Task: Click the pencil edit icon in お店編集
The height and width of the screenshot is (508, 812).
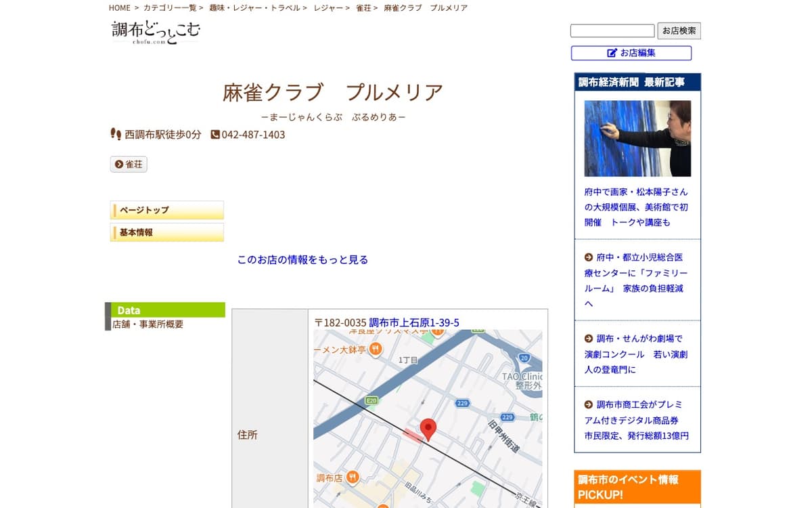Action: (x=612, y=53)
